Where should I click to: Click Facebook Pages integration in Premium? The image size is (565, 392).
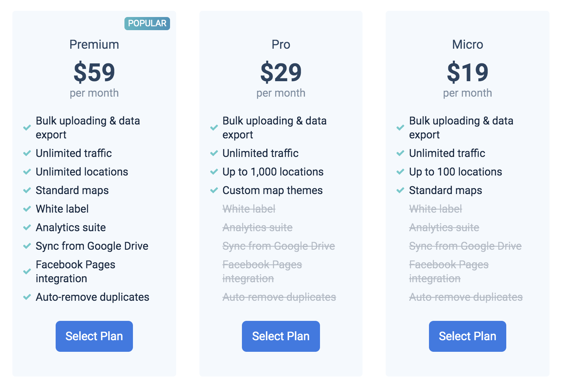[x=76, y=271]
